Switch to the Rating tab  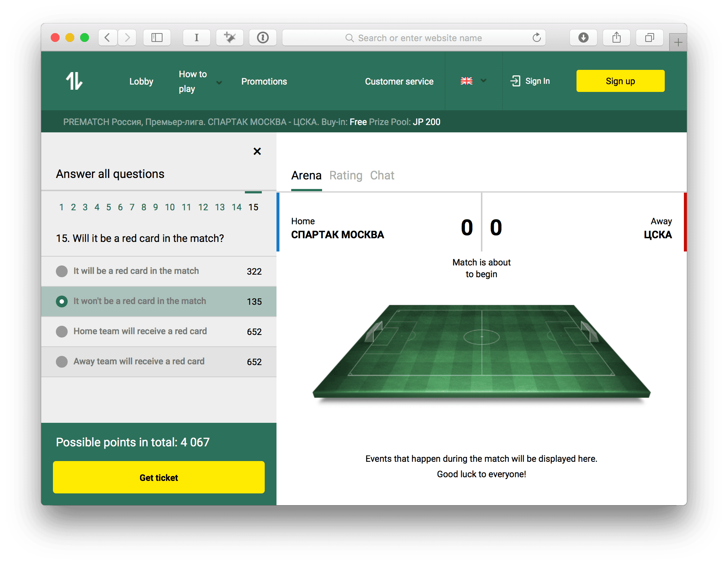(x=346, y=175)
